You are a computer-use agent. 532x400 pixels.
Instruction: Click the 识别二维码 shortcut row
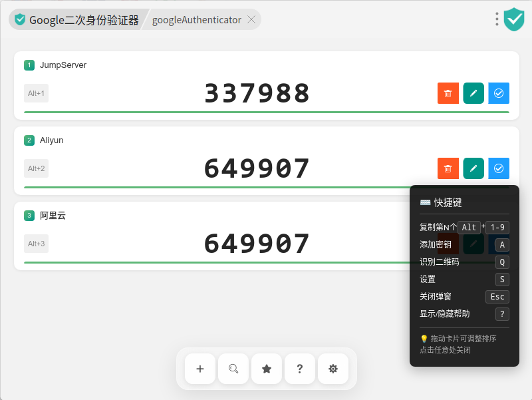coord(464,262)
